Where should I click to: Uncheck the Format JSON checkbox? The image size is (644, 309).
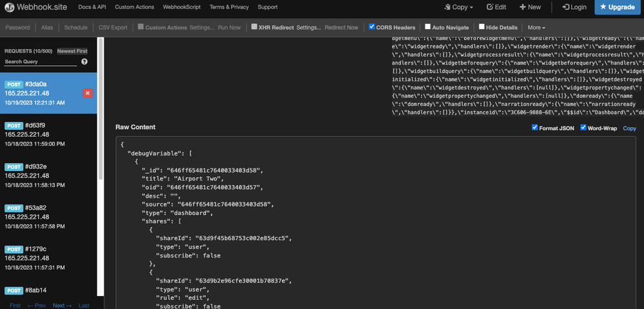534,128
